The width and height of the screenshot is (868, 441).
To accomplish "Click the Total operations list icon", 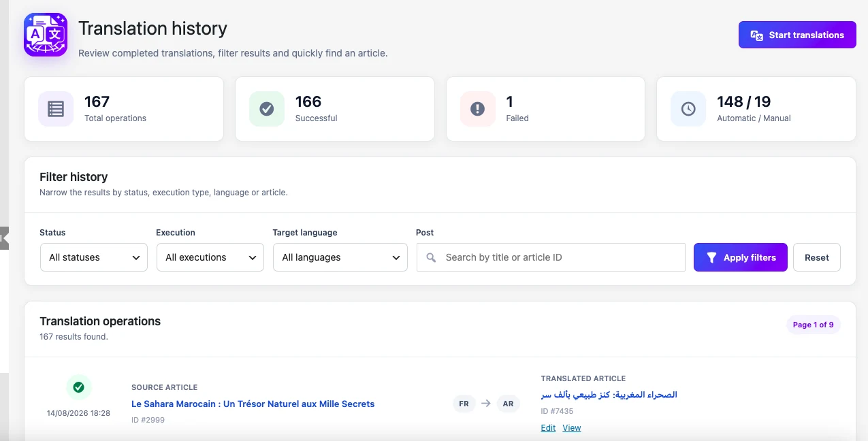I will click(x=56, y=109).
